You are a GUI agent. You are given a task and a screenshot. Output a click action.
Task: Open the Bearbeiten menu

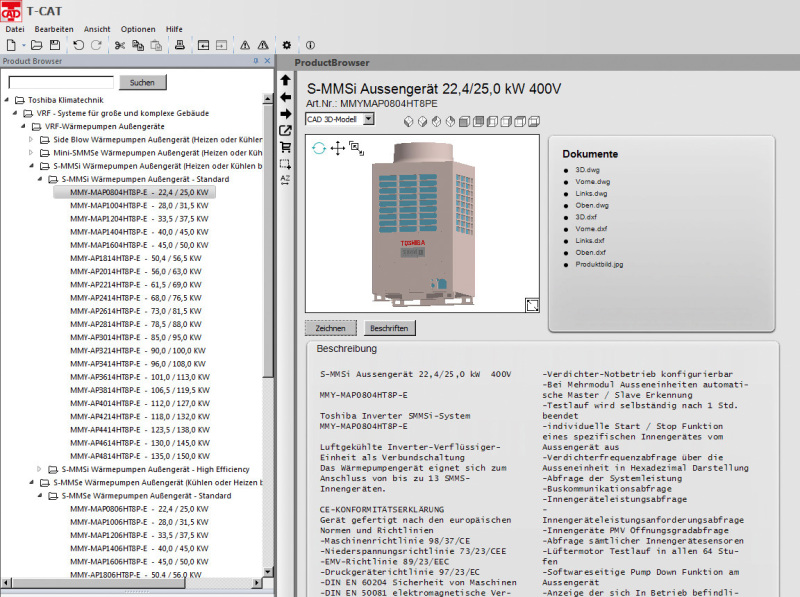54,29
